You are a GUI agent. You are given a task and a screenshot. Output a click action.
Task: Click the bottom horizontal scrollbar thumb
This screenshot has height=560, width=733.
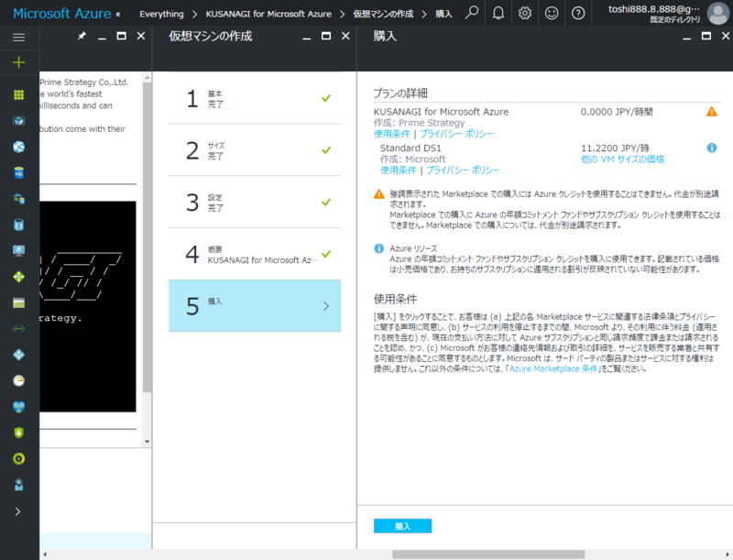[488, 555]
